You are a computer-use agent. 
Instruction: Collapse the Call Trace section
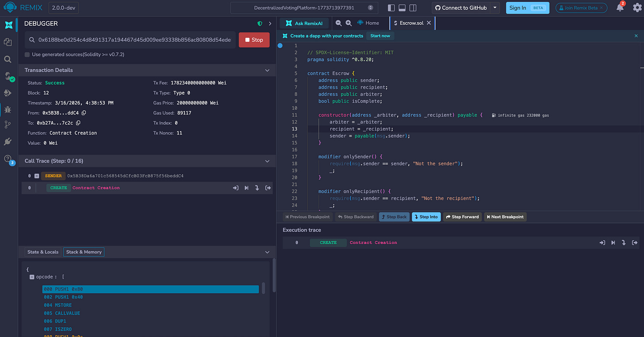coord(267,162)
